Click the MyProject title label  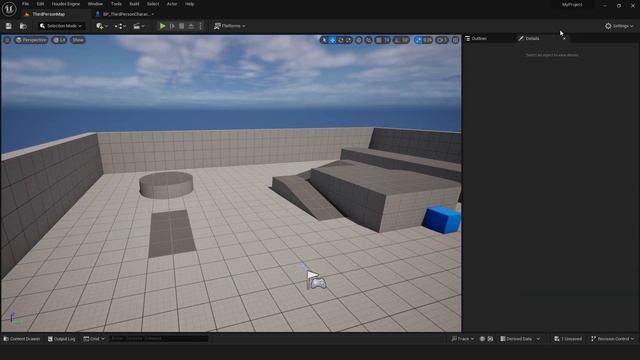click(x=572, y=5)
